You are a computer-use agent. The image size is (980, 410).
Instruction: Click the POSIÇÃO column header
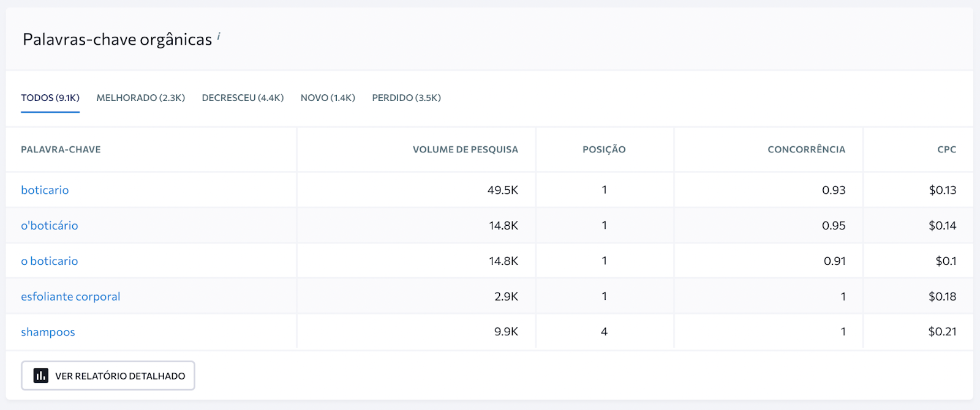[x=604, y=149]
